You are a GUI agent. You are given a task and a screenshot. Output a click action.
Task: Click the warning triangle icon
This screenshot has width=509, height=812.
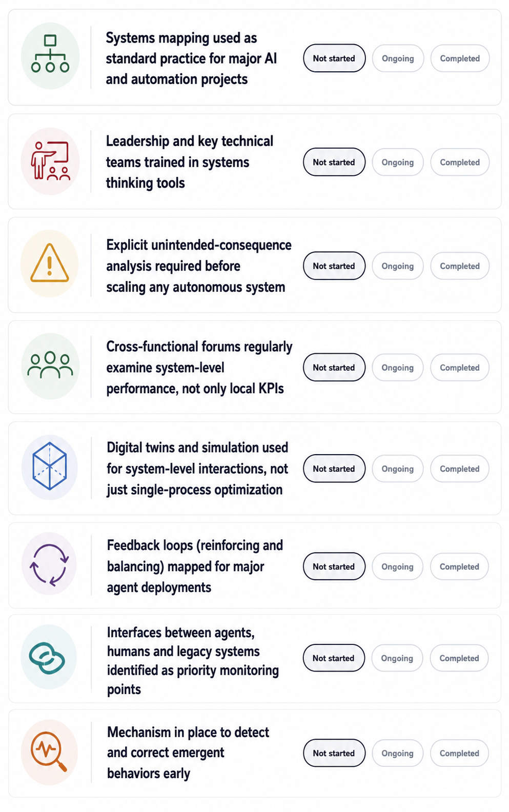tap(50, 263)
